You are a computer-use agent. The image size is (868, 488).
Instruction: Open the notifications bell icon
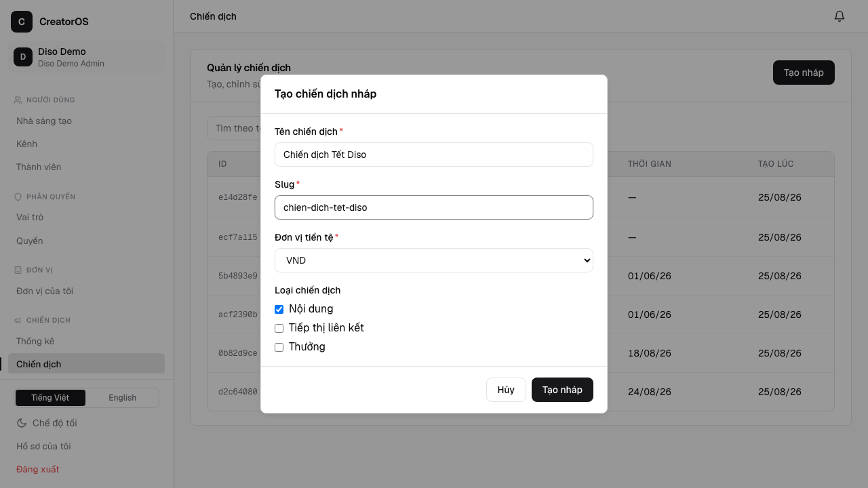pyautogui.click(x=840, y=16)
